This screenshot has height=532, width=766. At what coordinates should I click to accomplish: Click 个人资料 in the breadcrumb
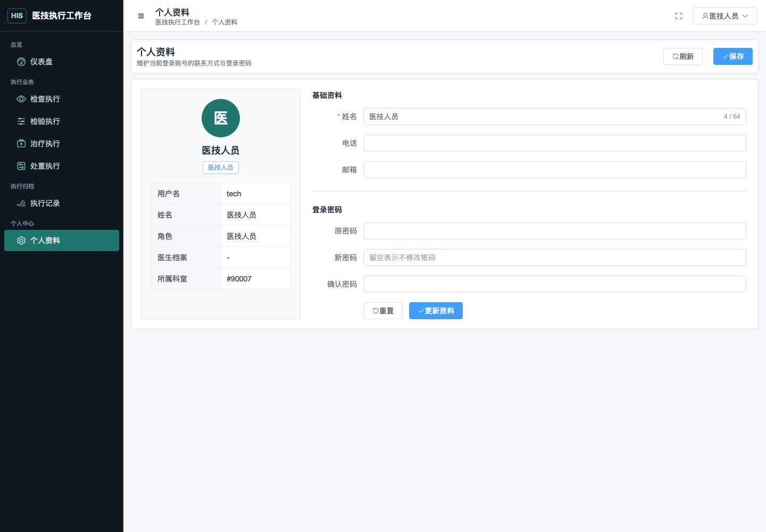coord(224,22)
